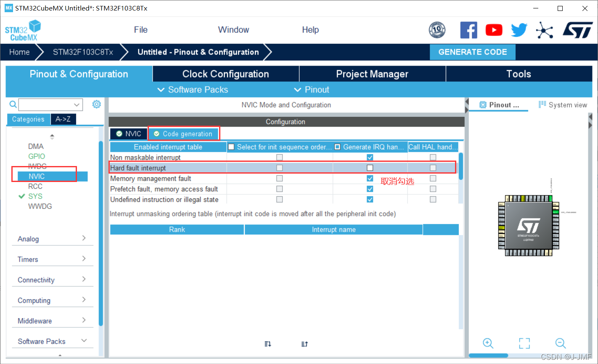Click the sort descending icon below table
The height and width of the screenshot is (364, 598).
click(x=305, y=344)
